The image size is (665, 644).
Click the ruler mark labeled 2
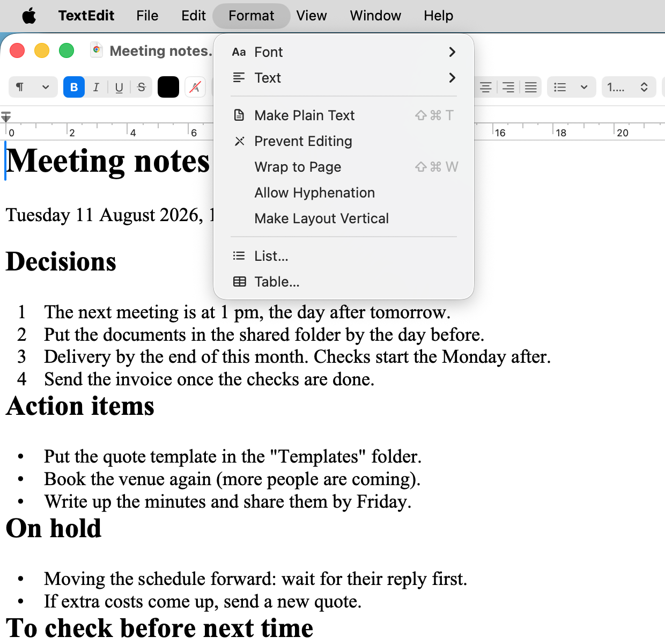(x=72, y=133)
